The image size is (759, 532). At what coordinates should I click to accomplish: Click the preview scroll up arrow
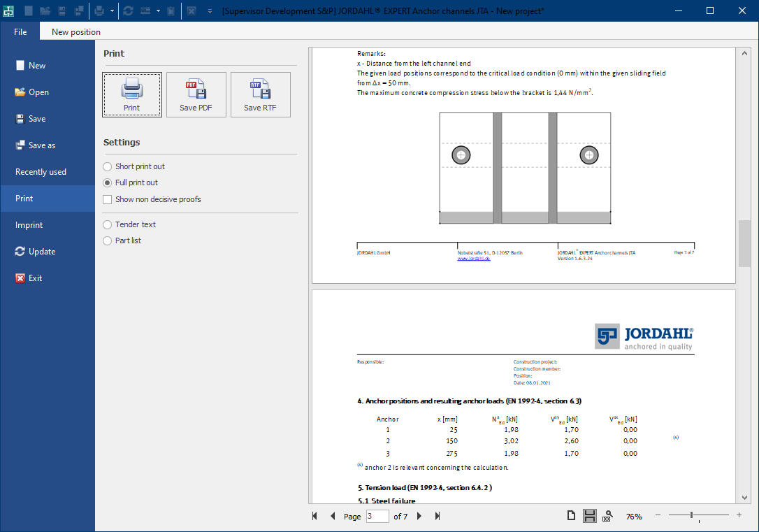[744, 53]
